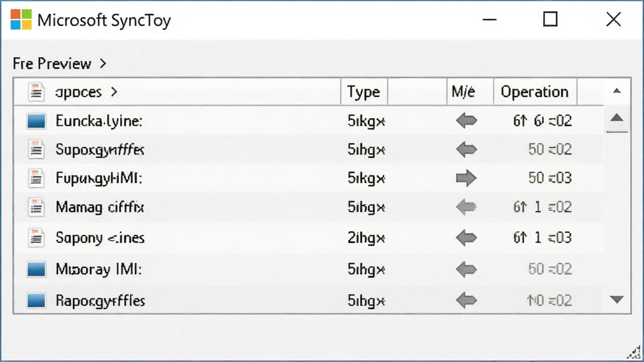Click the window resize grip in corner
This screenshot has width=644, height=362.
coord(634,353)
